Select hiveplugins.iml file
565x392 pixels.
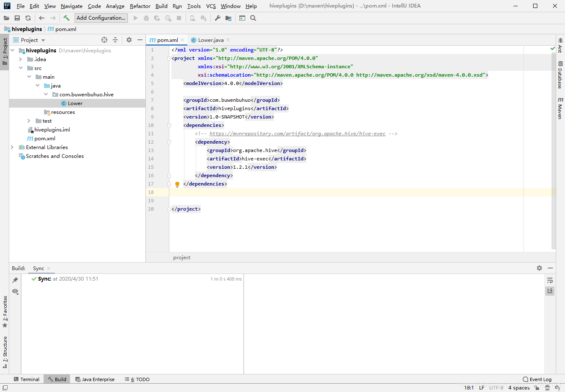coord(52,129)
